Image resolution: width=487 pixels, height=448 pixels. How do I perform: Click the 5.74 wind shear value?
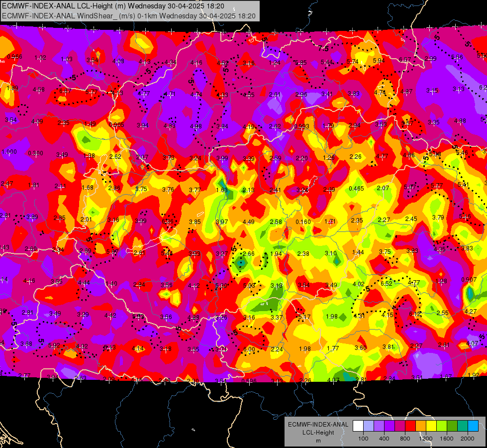353,62
